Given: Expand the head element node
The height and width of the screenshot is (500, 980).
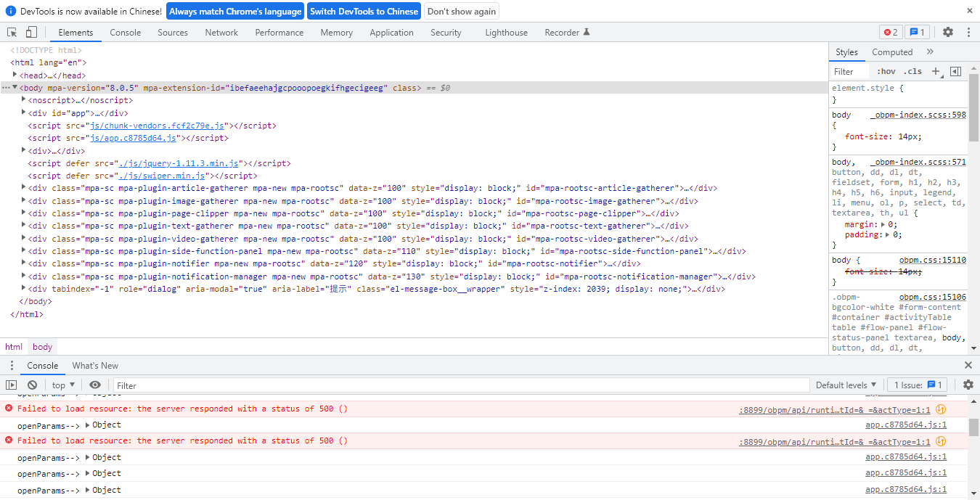Looking at the screenshot, I should [15, 75].
